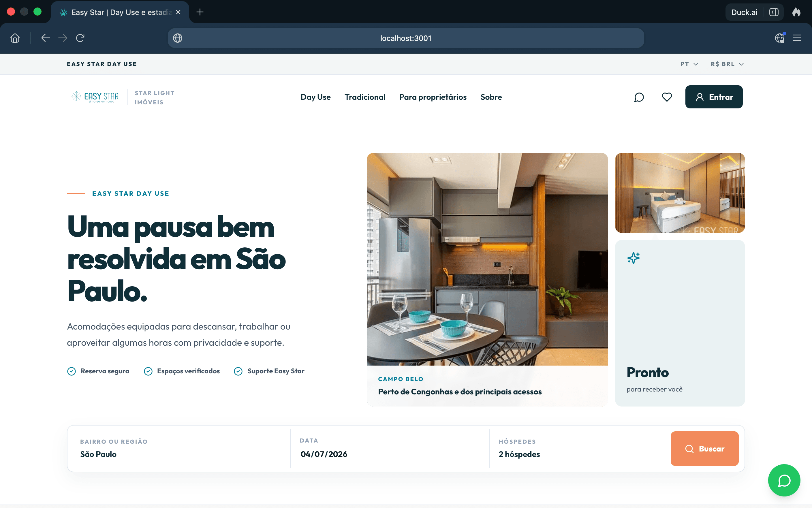Open the bedroom photo thumbnail

pyautogui.click(x=680, y=193)
